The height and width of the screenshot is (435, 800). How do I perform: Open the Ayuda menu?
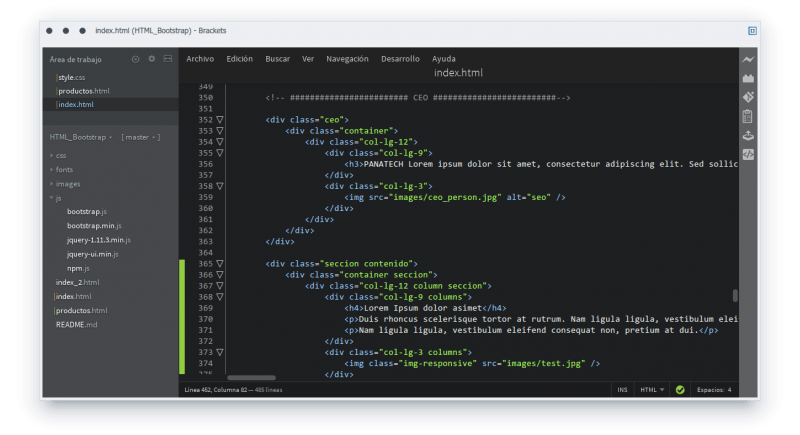coord(444,59)
